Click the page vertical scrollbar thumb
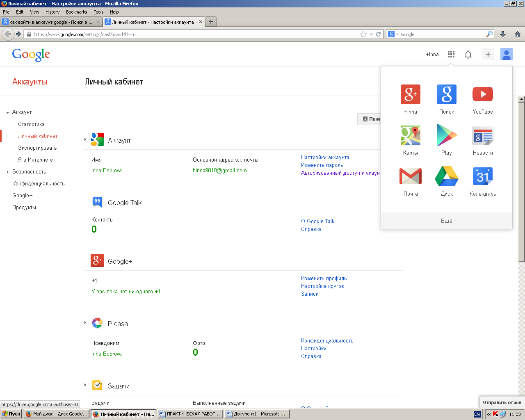Screen dimensions: 525x420 pos(522,182)
